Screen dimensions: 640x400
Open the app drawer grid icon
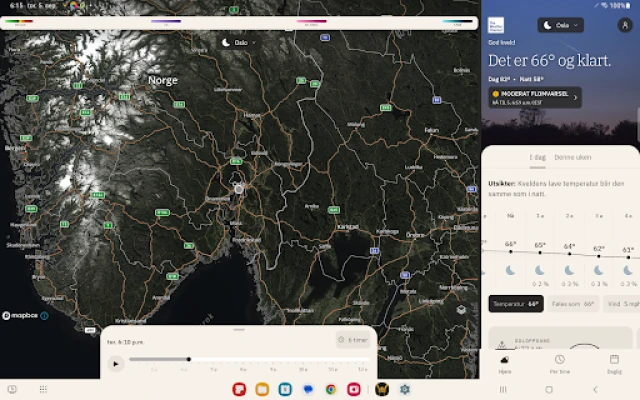(43, 389)
